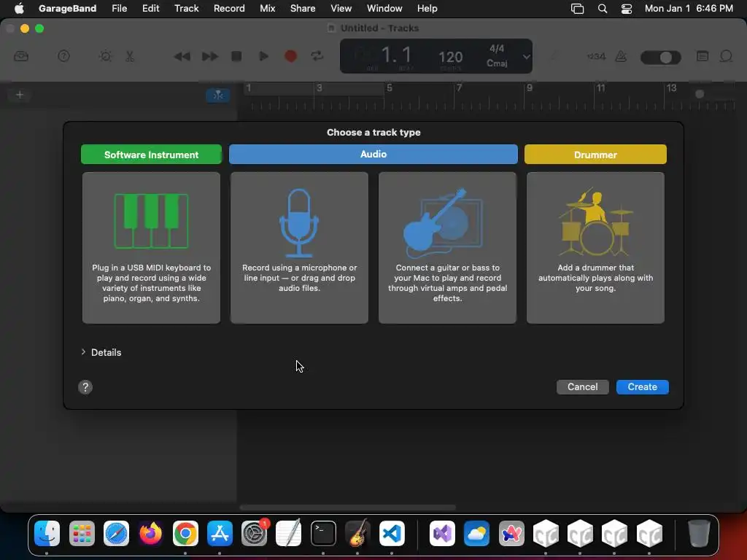Toggle the master volume switch in toolbar

[x=660, y=57]
